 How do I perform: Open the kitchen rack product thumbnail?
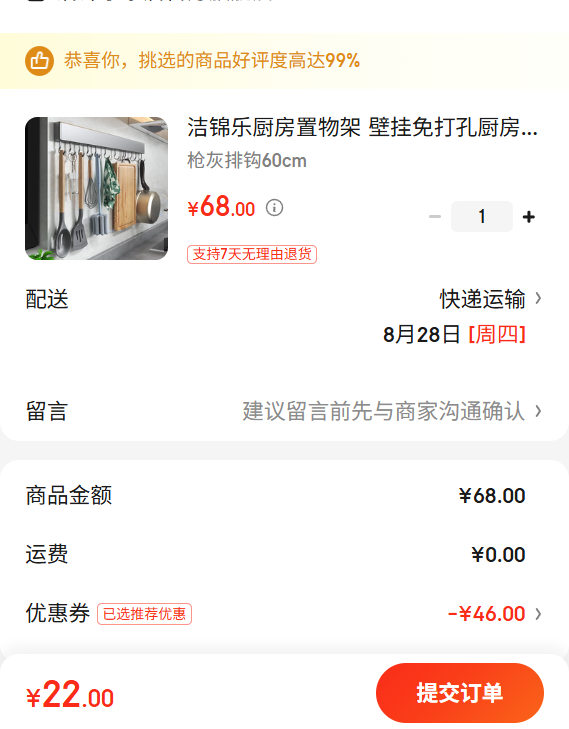pos(96,188)
